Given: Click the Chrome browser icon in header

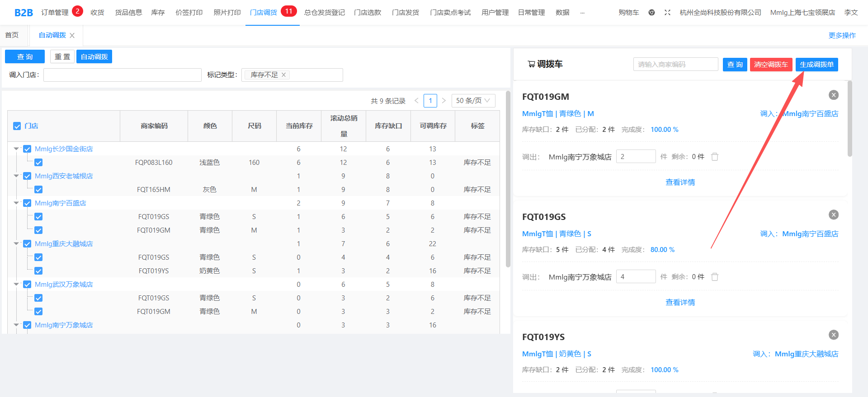Looking at the screenshot, I should (x=651, y=13).
